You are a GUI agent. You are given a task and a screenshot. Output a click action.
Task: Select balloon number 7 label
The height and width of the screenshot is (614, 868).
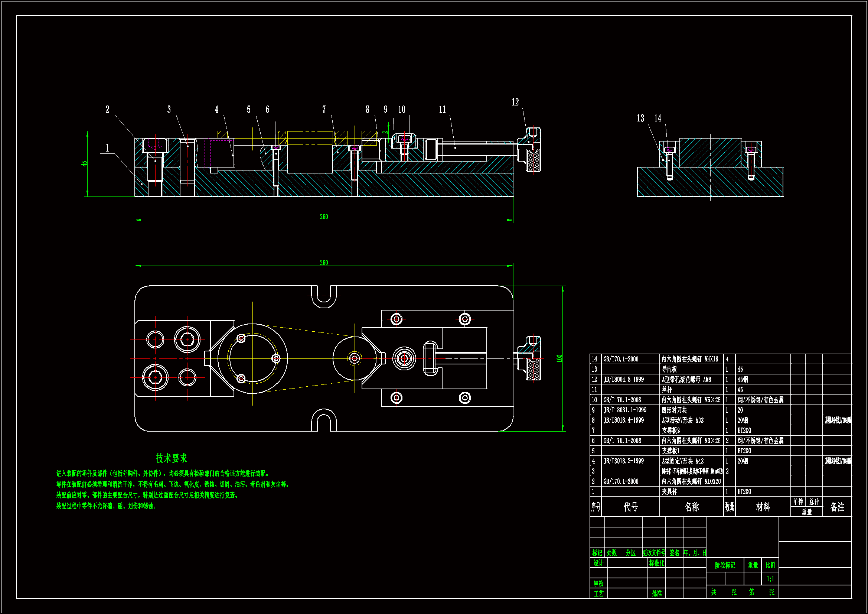point(324,110)
